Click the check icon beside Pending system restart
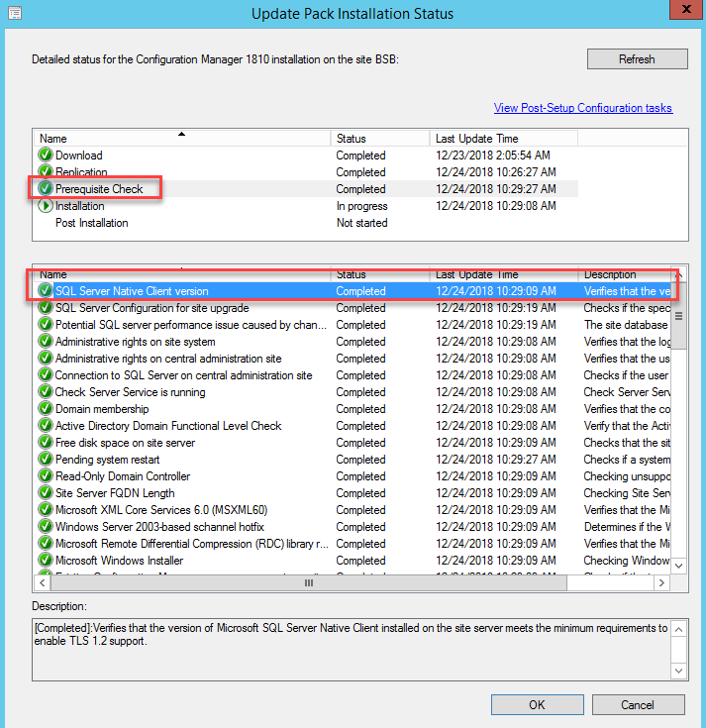 pos(45,460)
